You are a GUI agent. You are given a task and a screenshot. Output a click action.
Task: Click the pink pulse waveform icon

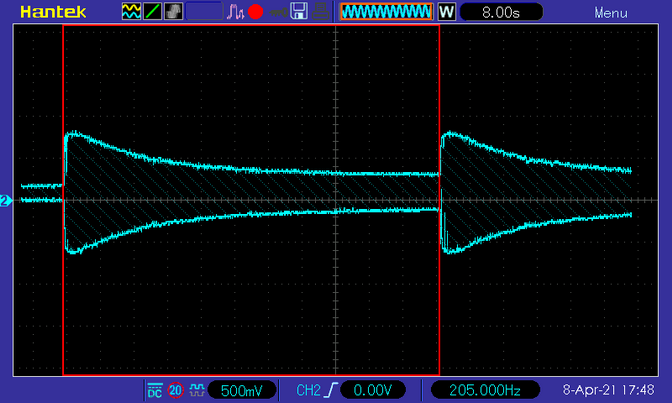[x=235, y=12]
